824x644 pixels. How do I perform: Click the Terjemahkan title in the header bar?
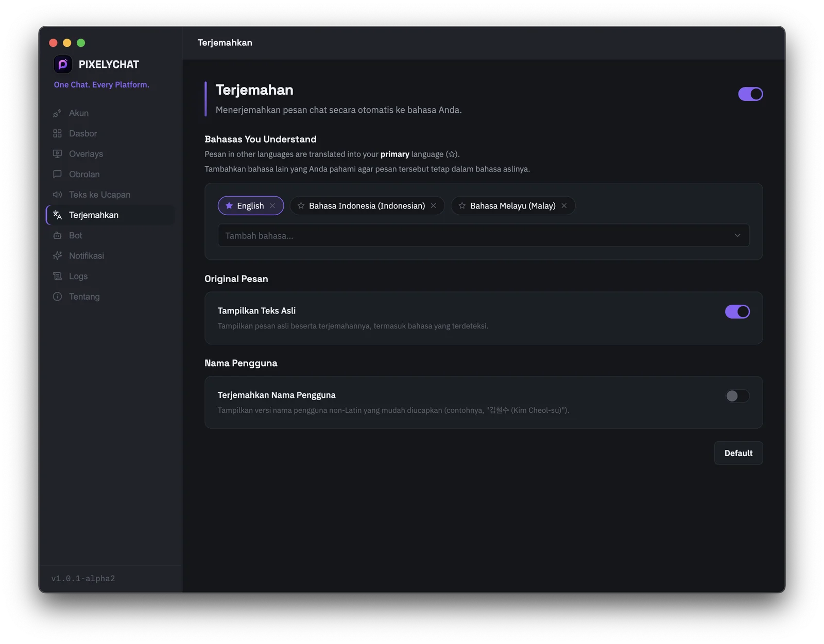pyautogui.click(x=225, y=43)
